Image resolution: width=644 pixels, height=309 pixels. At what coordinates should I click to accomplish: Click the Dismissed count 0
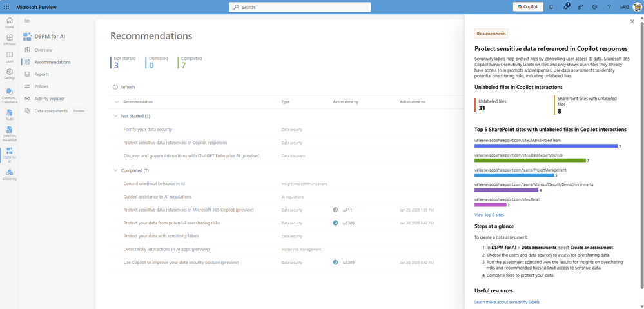(x=151, y=65)
